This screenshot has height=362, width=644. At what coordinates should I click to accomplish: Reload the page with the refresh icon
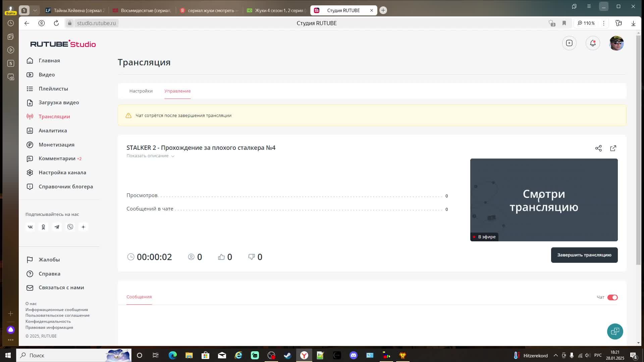point(56,23)
